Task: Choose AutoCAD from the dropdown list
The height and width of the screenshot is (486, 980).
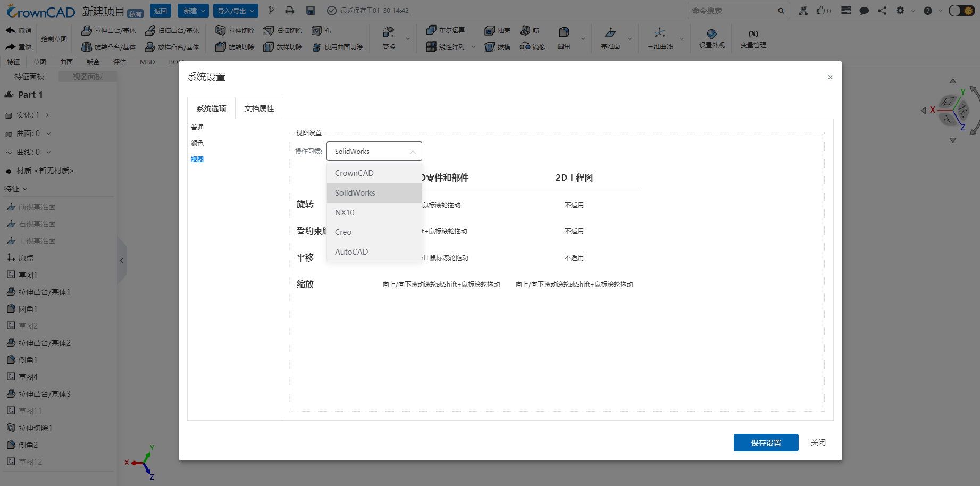Action: pyautogui.click(x=374, y=252)
